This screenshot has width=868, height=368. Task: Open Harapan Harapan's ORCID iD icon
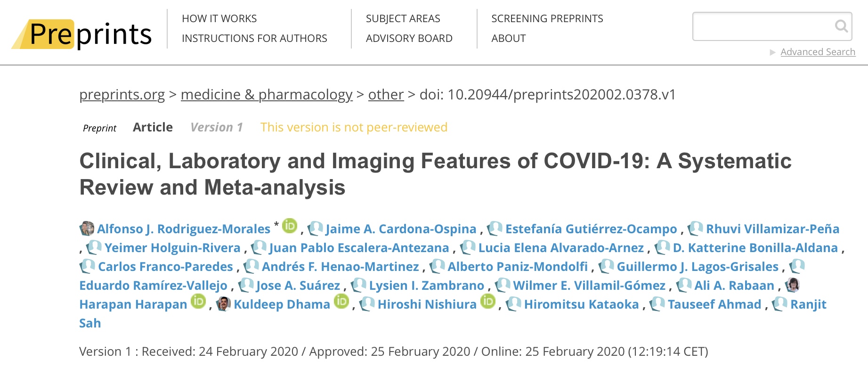(x=198, y=301)
